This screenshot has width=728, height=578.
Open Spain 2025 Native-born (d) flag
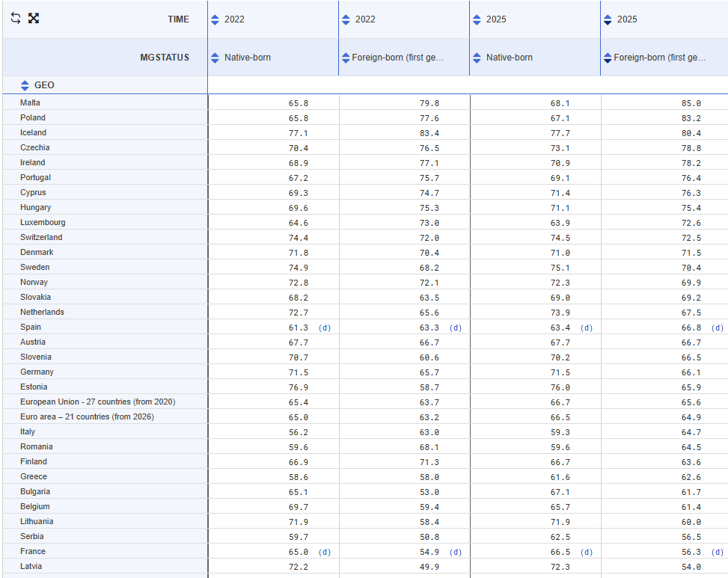pos(587,328)
